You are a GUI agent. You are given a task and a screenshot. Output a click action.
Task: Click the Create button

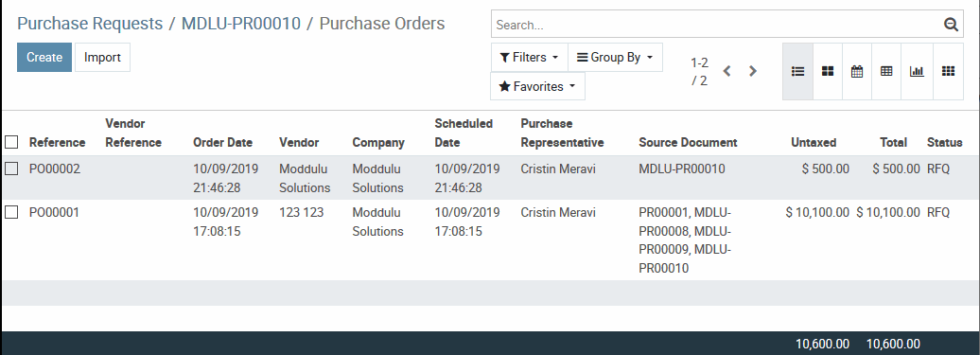44,57
